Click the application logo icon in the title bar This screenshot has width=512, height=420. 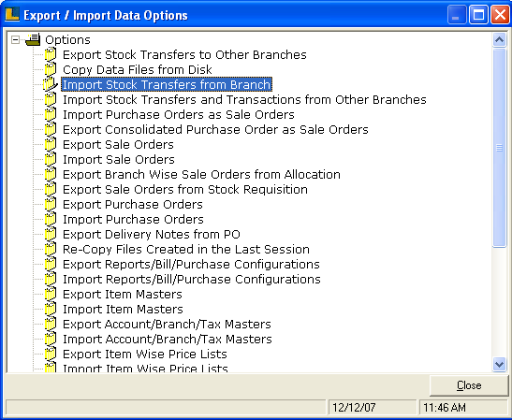coord(12,15)
